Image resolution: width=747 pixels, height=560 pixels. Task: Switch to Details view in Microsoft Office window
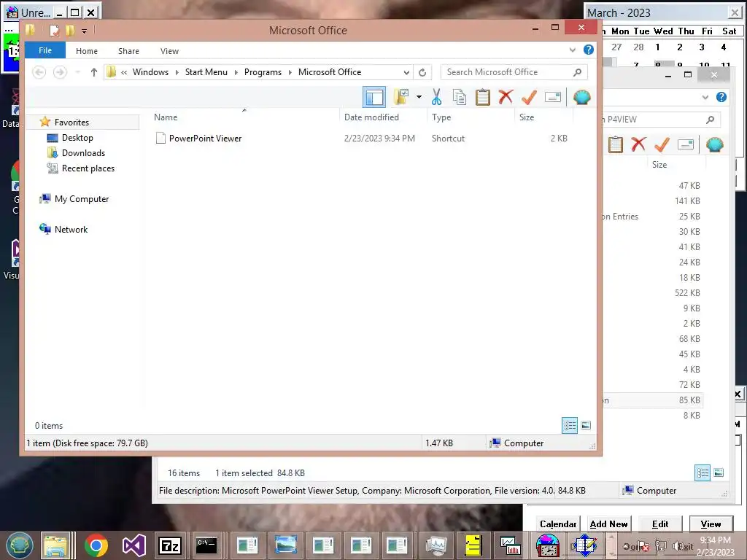coord(570,425)
